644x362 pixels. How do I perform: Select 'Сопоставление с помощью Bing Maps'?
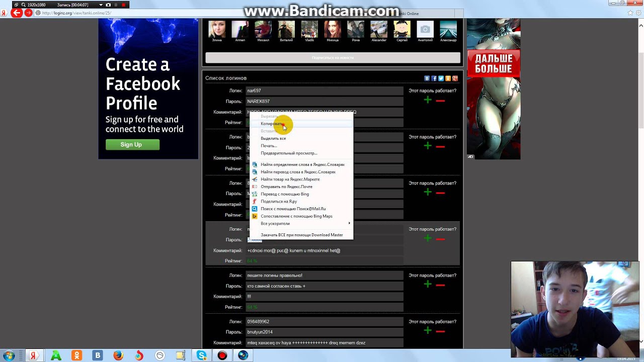(x=302, y=216)
